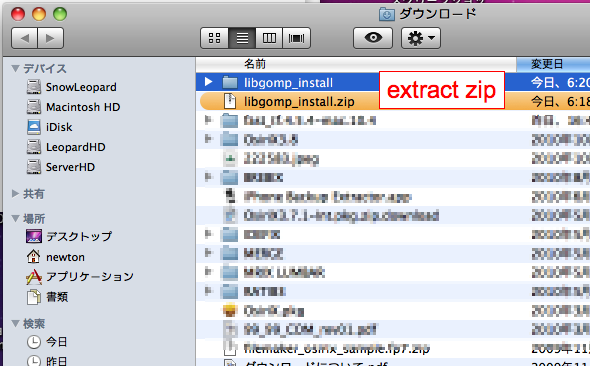
Task: Zoom the window with green button
Action: [x=60, y=14]
